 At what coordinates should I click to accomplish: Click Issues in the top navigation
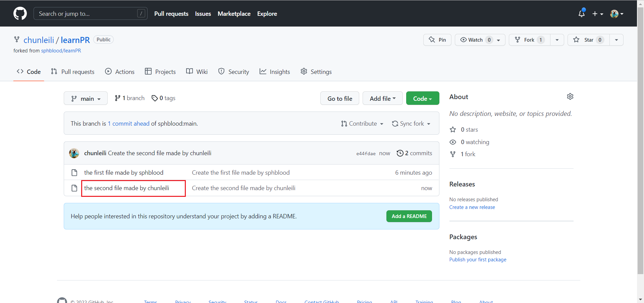(203, 13)
